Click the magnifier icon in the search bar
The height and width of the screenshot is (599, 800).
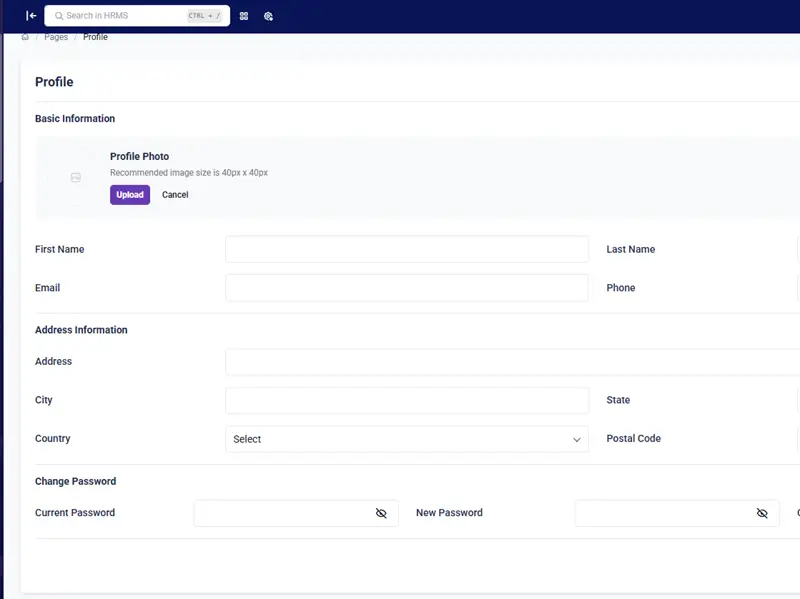(x=59, y=16)
